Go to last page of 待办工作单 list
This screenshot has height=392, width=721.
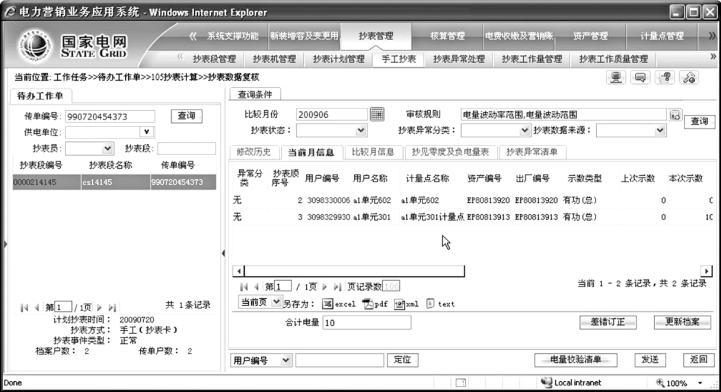pyautogui.click(x=112, y=307)
